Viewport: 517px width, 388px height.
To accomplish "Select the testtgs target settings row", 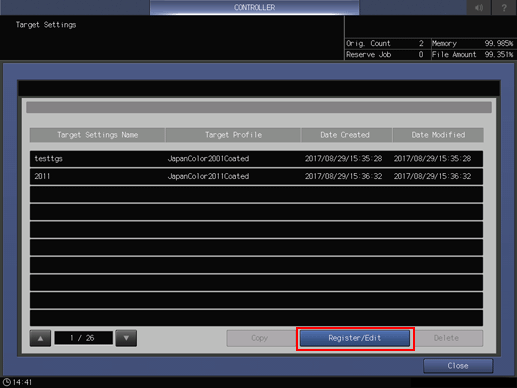I will point(256,159).
